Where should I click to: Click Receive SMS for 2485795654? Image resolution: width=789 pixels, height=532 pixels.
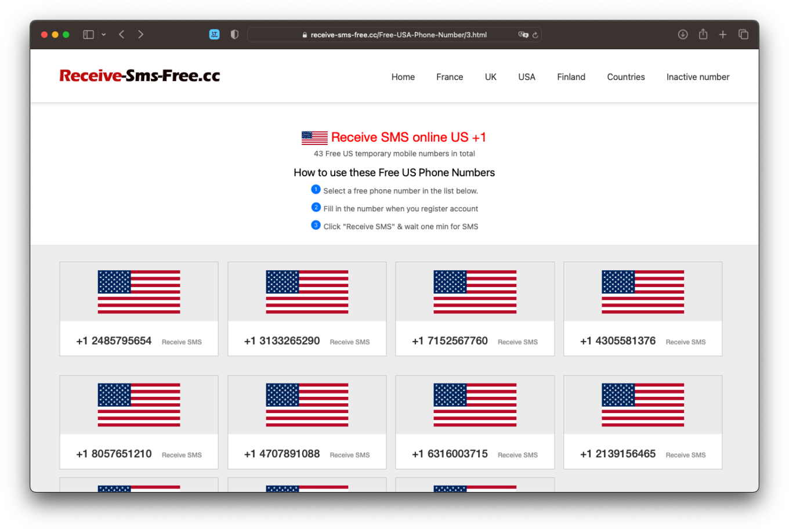182,342
